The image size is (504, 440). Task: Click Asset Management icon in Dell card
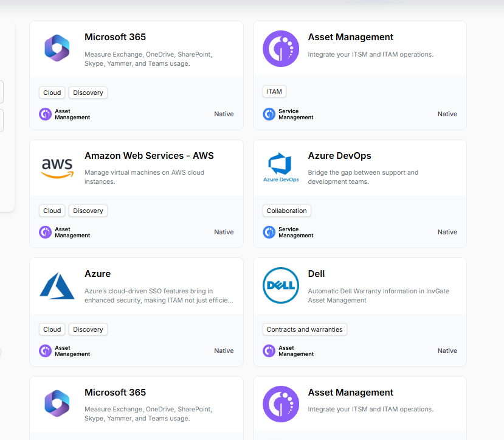(x=269, y=351)
